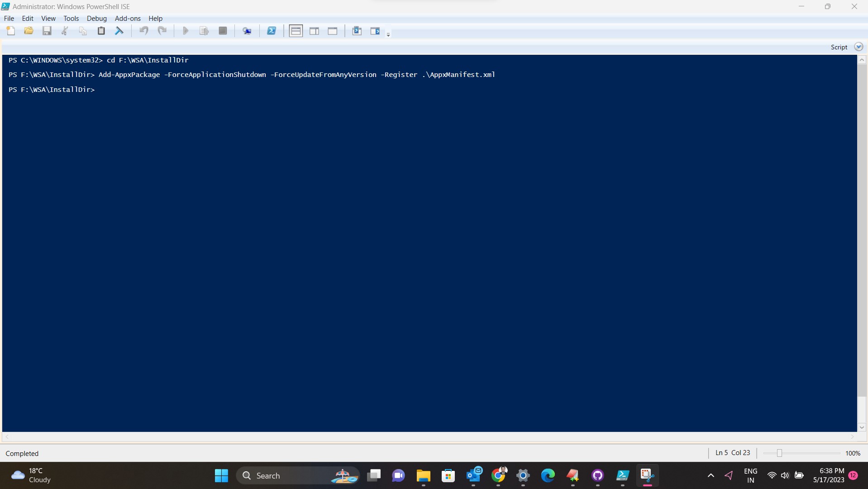Show Script Pane on the right
868x489 pixels.
click(x=315, y=30)
